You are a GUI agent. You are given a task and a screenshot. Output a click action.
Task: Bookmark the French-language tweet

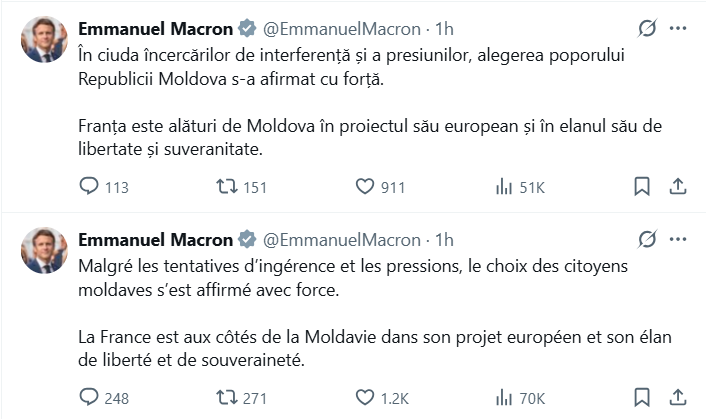point(642,398)
